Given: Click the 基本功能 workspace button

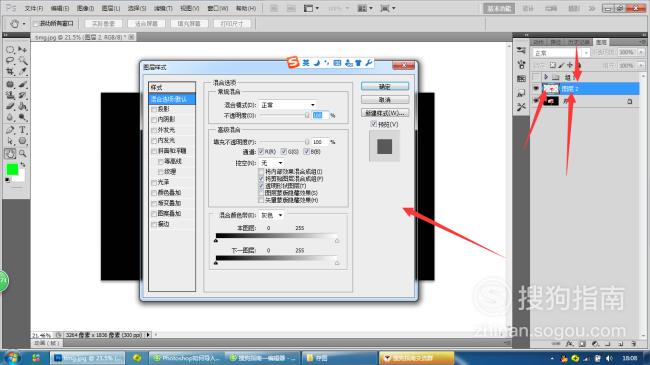Looking at the screenshot, I should point(499,8).
